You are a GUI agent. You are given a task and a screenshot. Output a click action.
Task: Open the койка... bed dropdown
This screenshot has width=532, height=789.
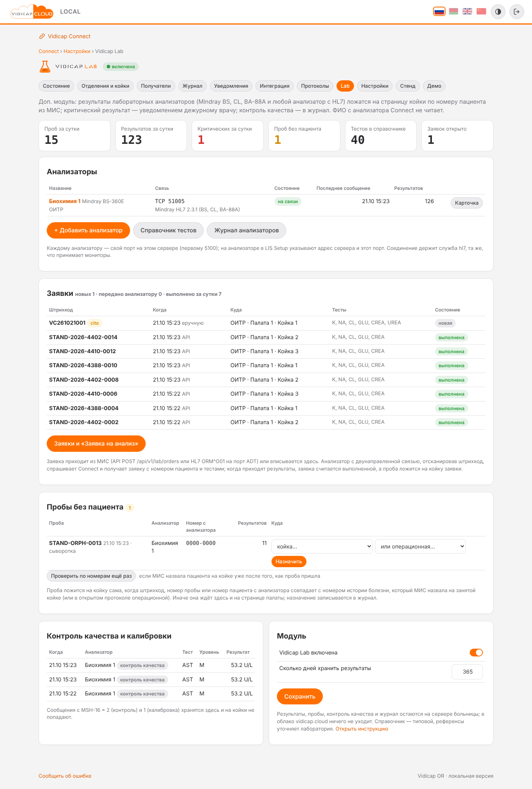point(322,547)
